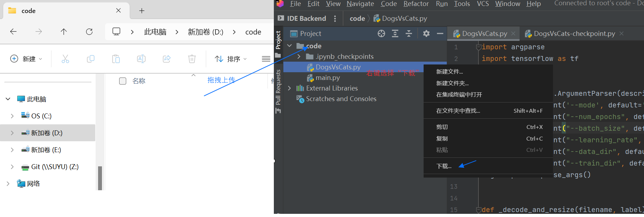This screenshot has height=217, width=644.
Task: Click Collapse All icon in Project panel
Action: [408, 33]
